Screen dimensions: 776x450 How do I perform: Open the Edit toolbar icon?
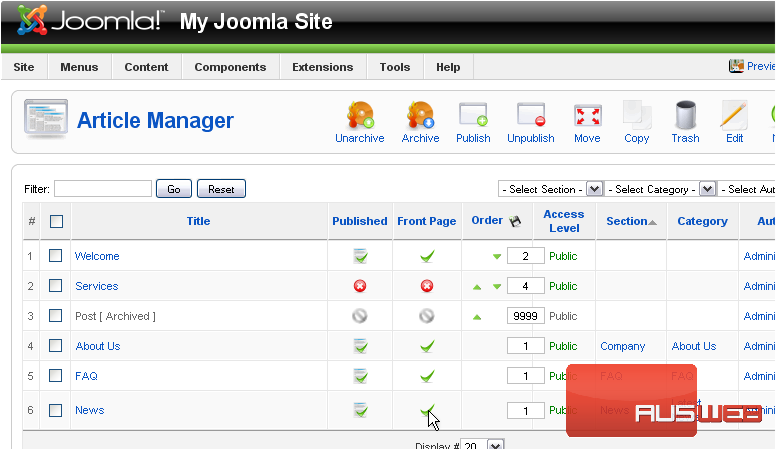pyautogui.click(x=734, y=116)
